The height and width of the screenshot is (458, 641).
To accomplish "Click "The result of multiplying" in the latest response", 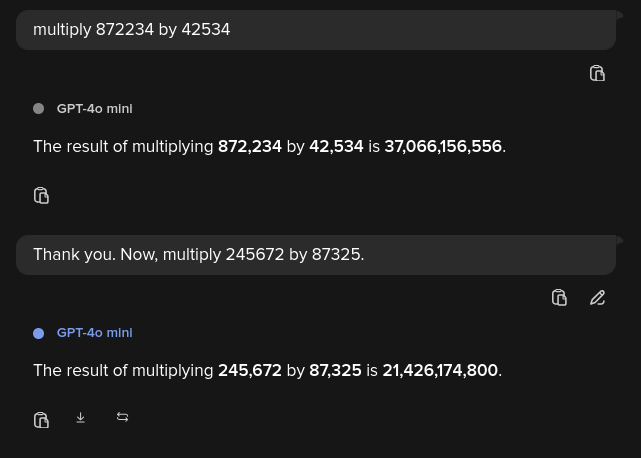I will coord(123,371).
